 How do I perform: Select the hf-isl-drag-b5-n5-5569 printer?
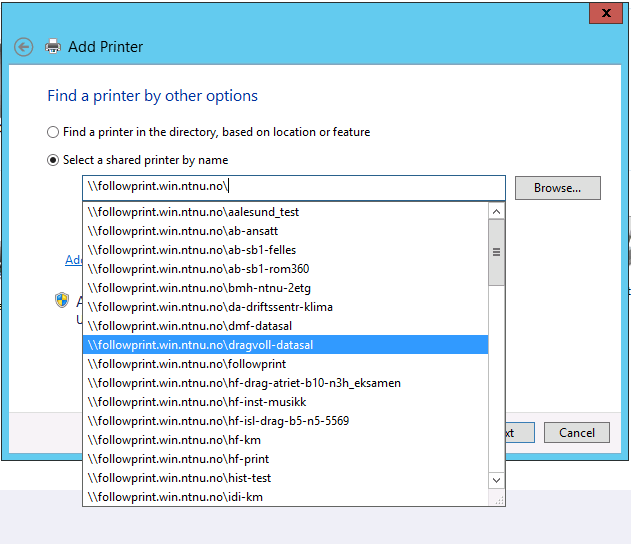coord(285,421)
